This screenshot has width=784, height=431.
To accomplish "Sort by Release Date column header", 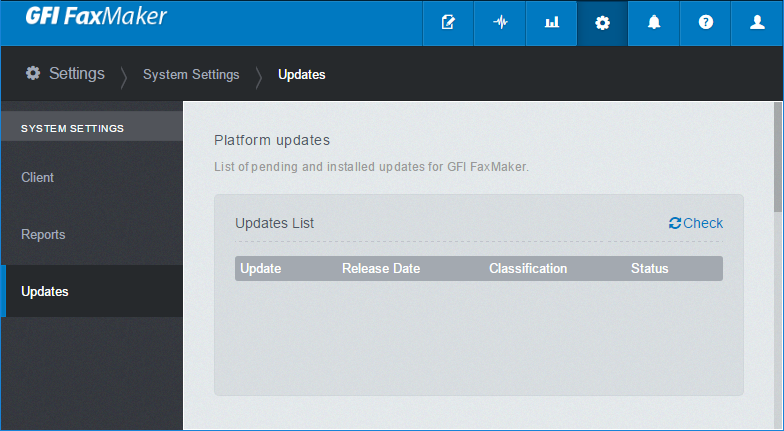I will tap(381, 268).
